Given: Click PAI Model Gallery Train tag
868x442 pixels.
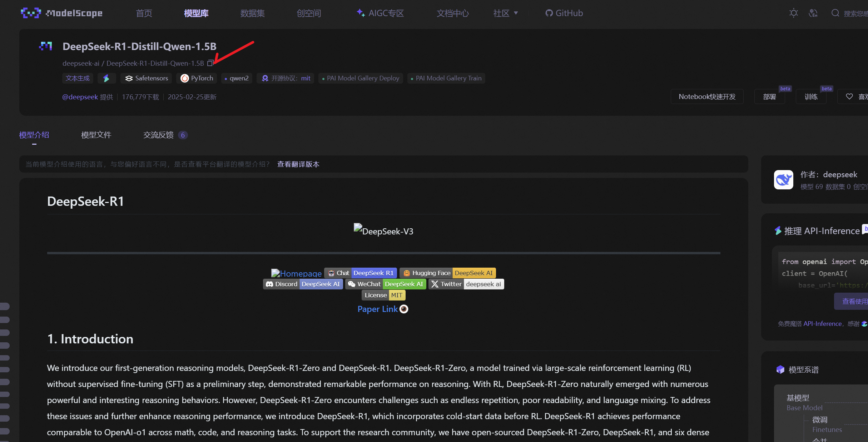Looking at the screenshot, I should pyautogui.click(x=446, y=78).
